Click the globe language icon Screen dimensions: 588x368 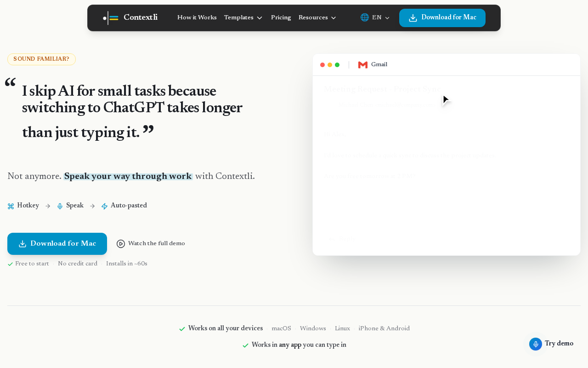[x=365, y=17]
